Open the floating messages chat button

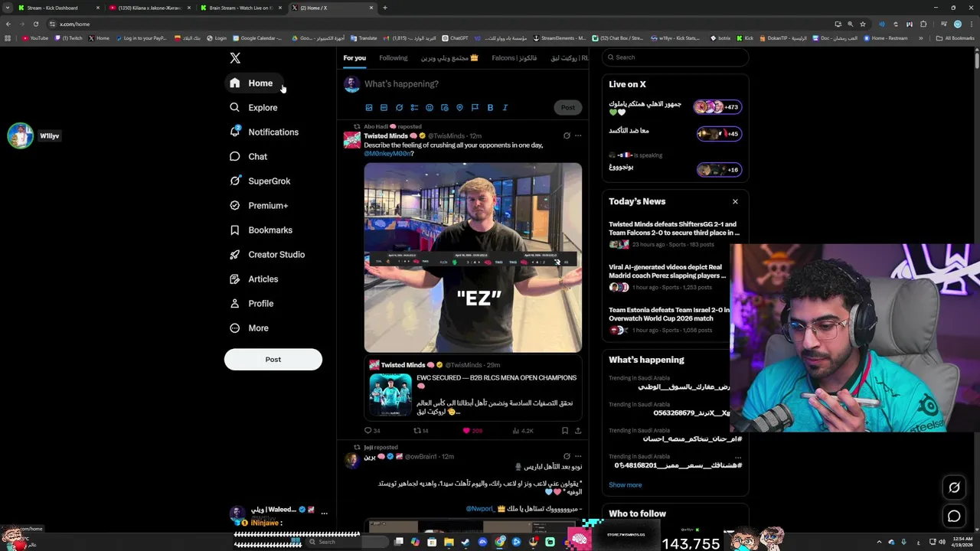(954, 517)
